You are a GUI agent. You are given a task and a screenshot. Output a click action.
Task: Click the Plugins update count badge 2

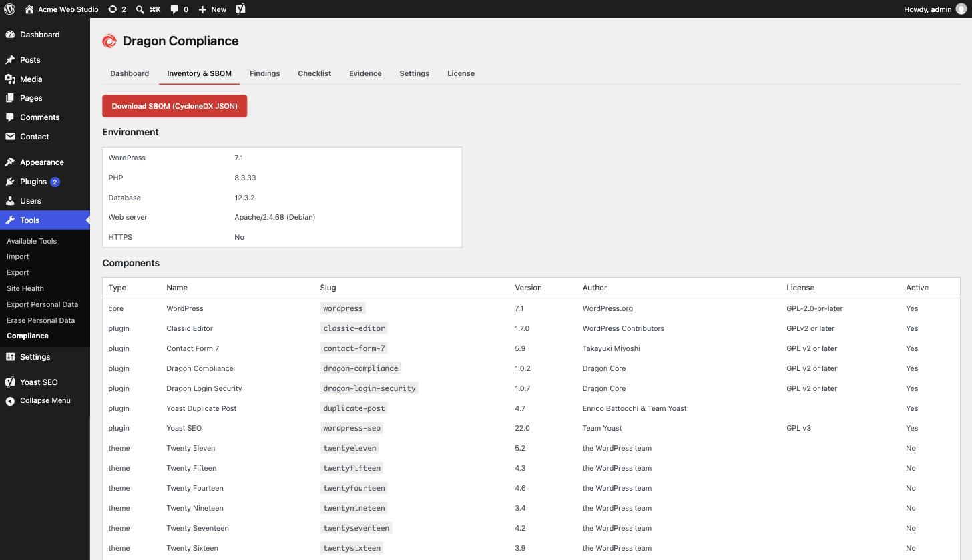[x=55, y=182]
